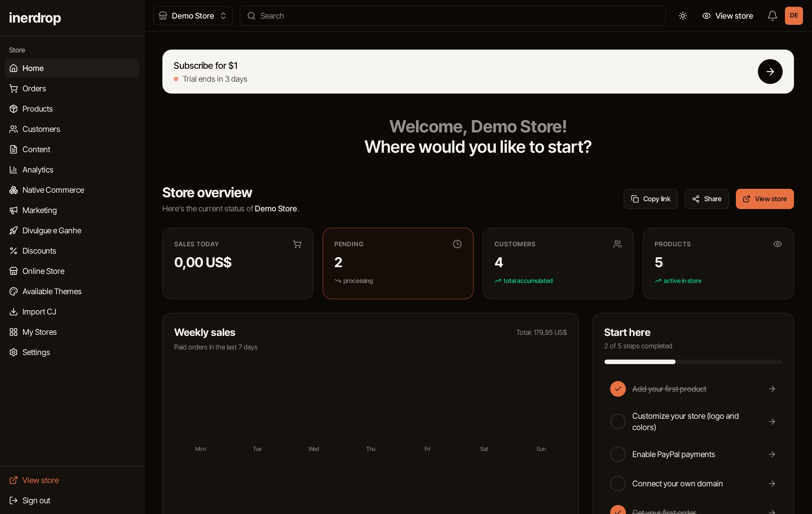The width and height of the screenshot is (812, 514).
Task: Check the 'Enable PayPal payments' step circle
Action: click(x=618, y=454)
